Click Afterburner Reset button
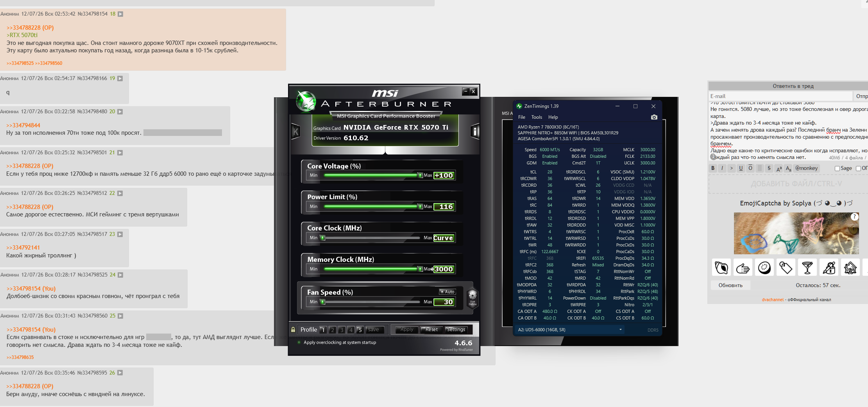 (431, 330)
